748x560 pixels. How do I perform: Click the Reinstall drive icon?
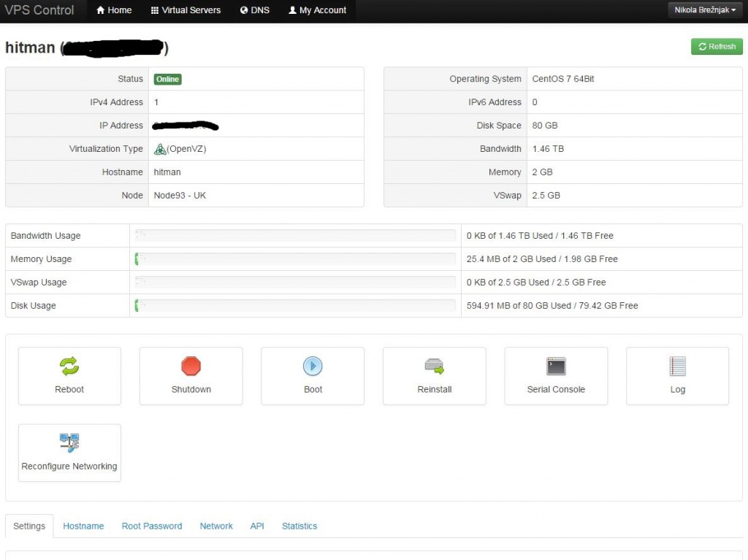click(434, 367)
